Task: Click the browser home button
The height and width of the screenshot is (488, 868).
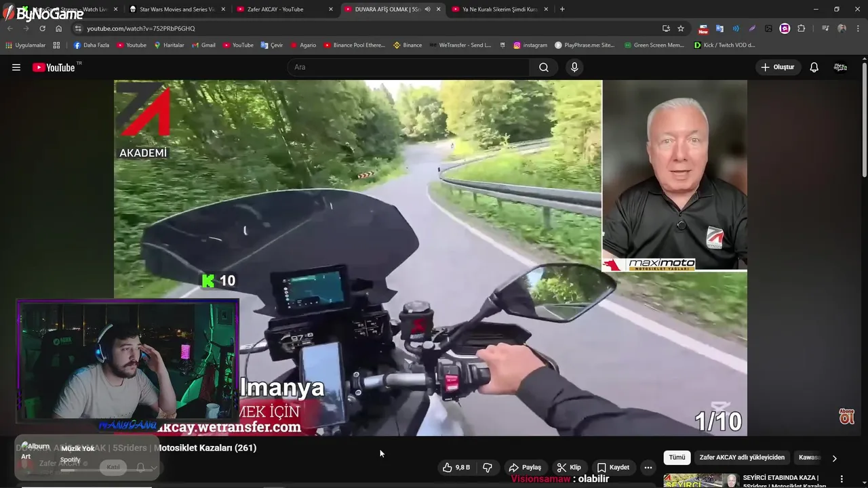Action: [x=58, y=28]
